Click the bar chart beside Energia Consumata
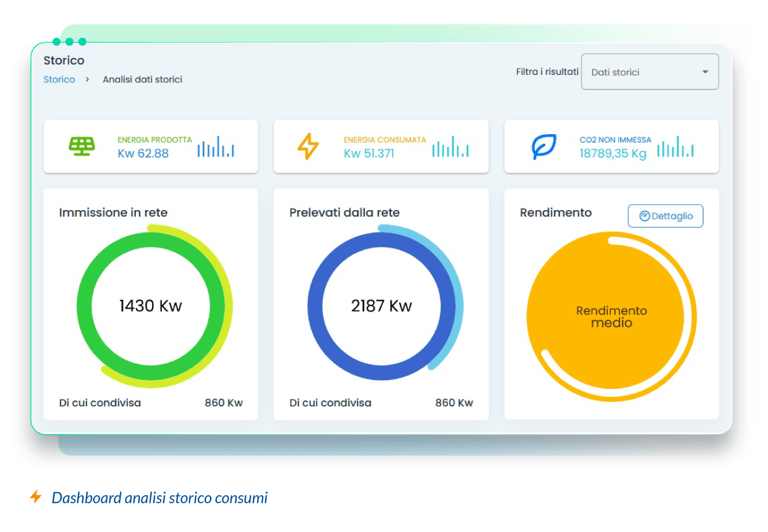Image resolution: width=768 pixels, height=532 pixels. coord(450,147)
